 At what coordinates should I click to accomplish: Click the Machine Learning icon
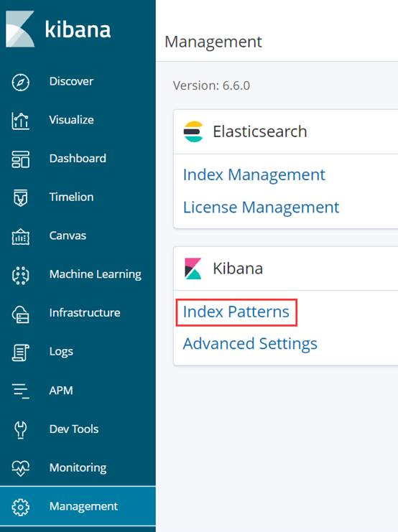tap(20, 275)
